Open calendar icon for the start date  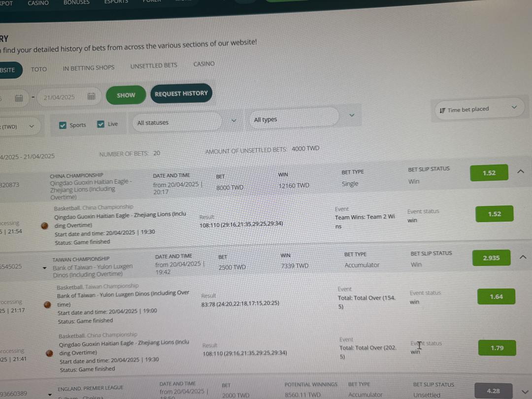coord(19,99)
